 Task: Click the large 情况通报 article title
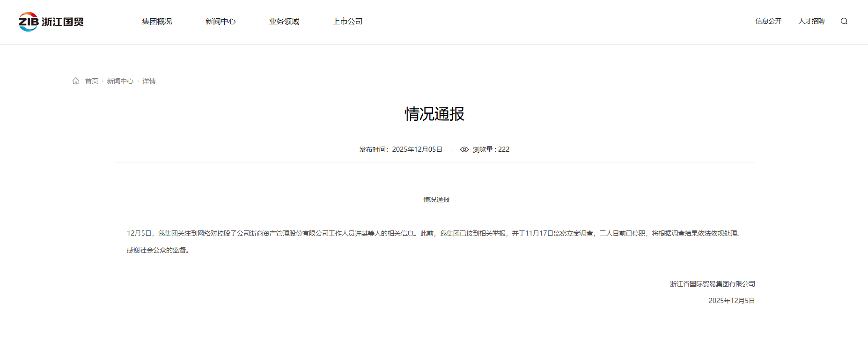(434, 114)
